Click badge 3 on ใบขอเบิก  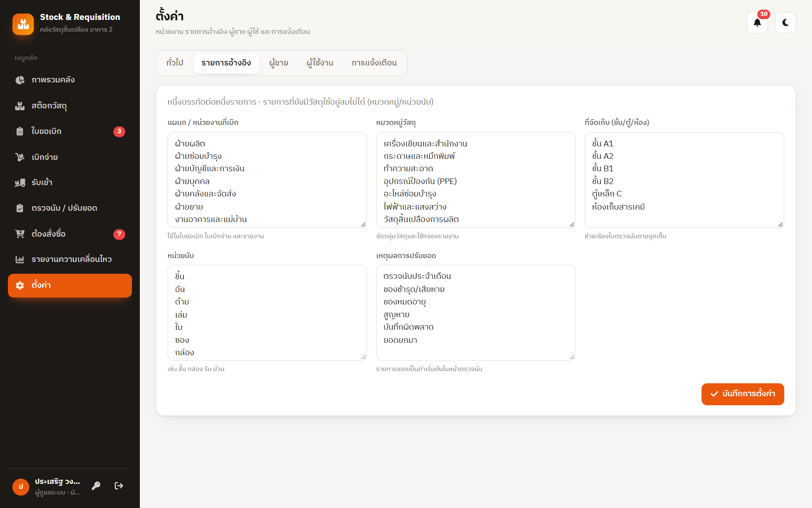(x=119, y=131)
